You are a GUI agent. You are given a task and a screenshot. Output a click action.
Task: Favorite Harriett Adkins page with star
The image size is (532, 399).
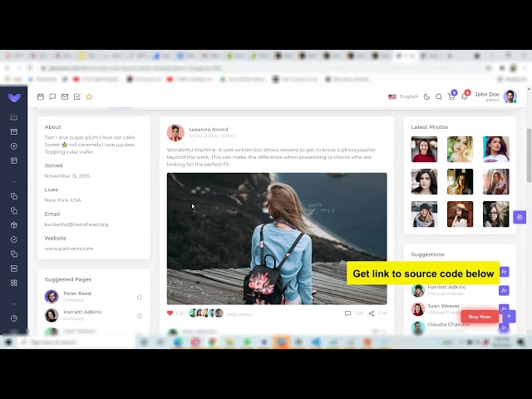click(140, 316)
